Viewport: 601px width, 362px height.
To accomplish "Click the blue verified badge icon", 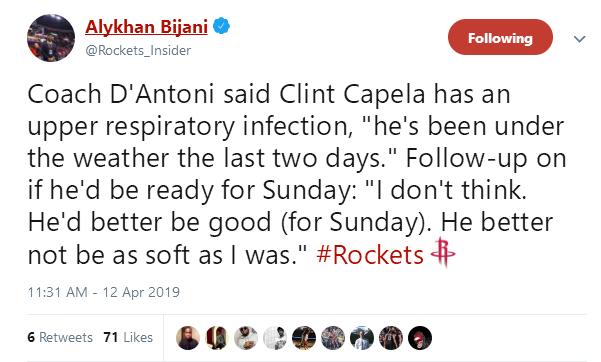I will coord(222,26).
